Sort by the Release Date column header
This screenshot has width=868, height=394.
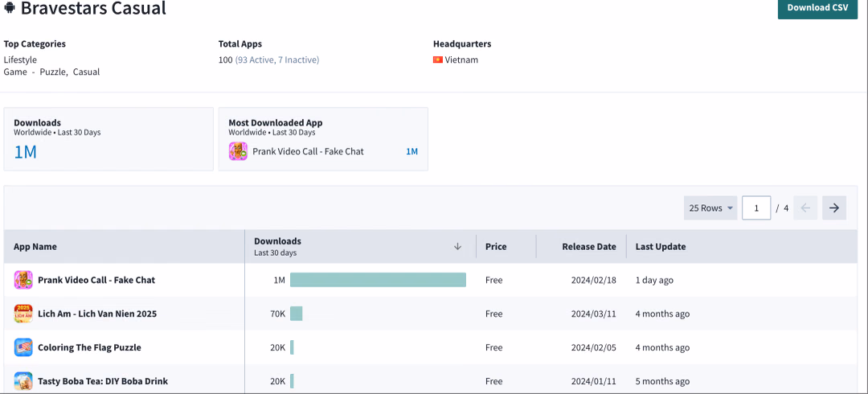click(x=589, y=247)
